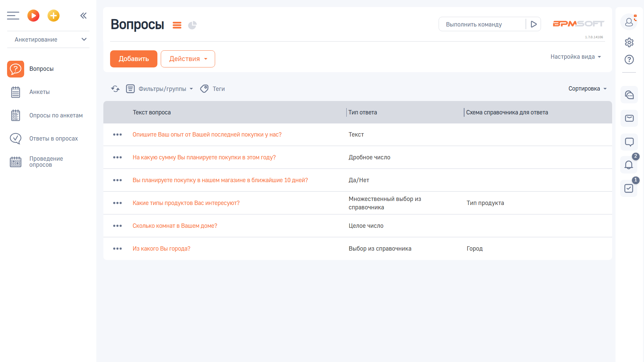Open the Анкеты section

point(39,92)
